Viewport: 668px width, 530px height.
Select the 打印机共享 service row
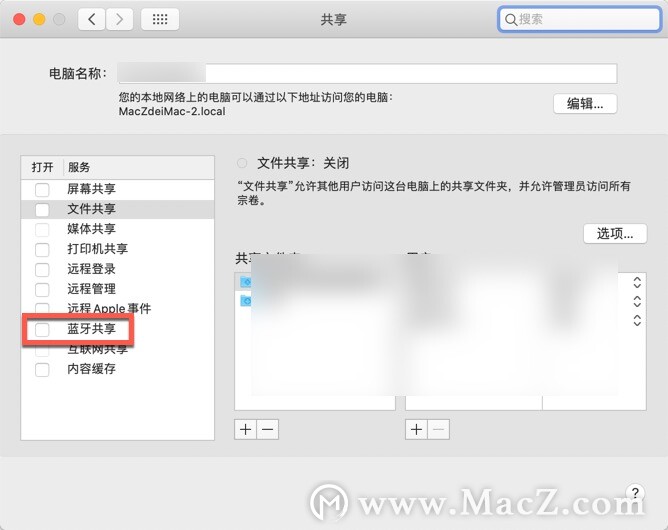[x=118, y=249]
